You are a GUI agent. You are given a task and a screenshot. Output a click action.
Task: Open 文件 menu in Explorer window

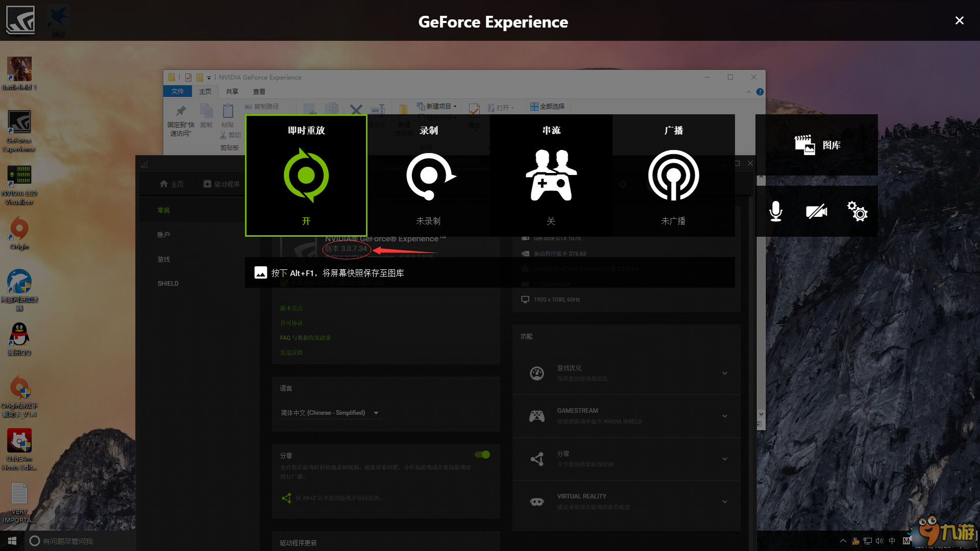click(x=178, y=91)
